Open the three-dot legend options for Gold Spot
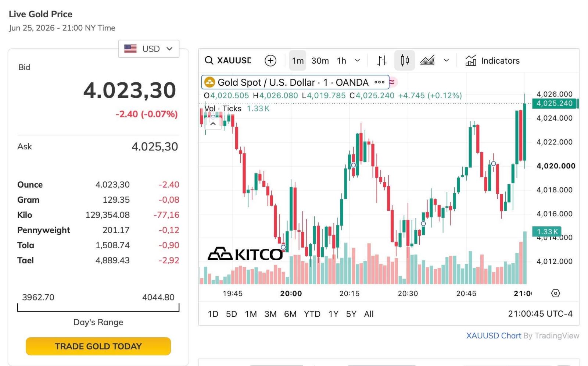The width and height of the screenshot is (588, 366). click(379, 82)
